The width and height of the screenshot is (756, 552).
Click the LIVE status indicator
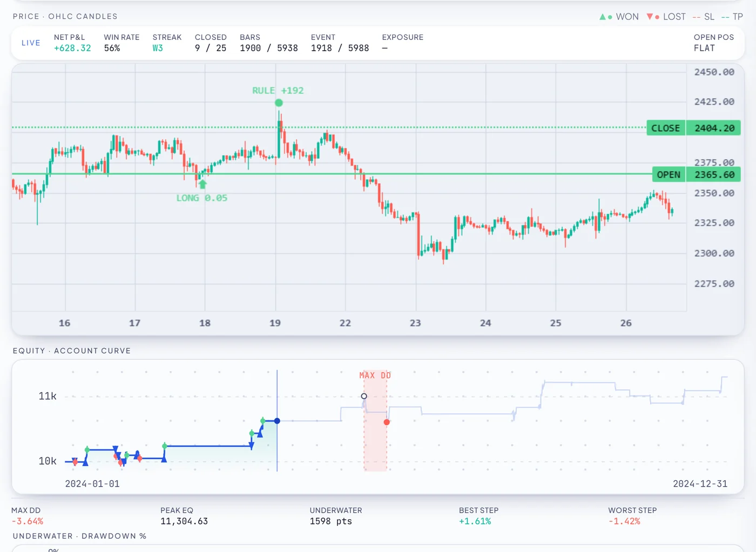[31, 43]
